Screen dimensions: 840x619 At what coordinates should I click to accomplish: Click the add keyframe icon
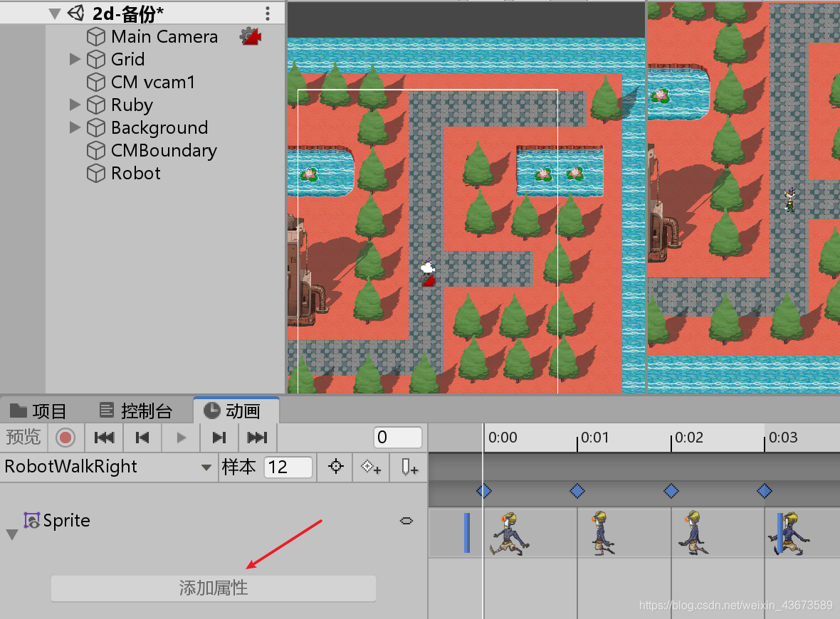click(x=371, y=467)
